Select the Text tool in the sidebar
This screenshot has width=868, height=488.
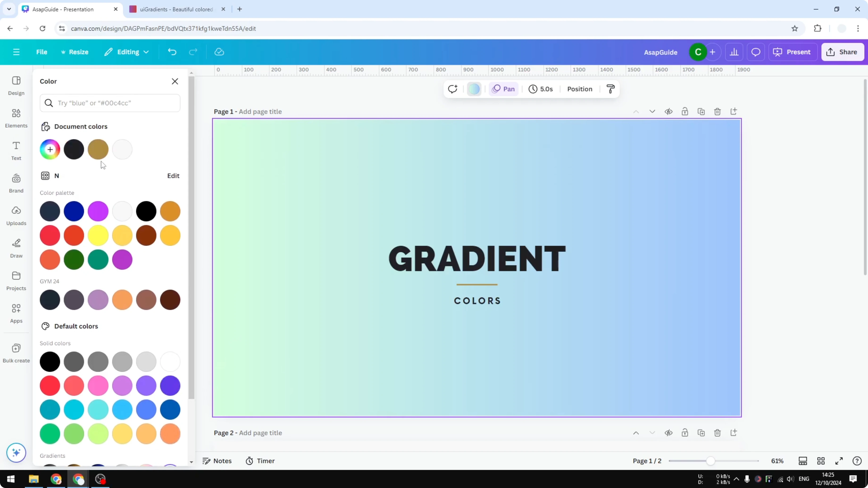point(16,150)
